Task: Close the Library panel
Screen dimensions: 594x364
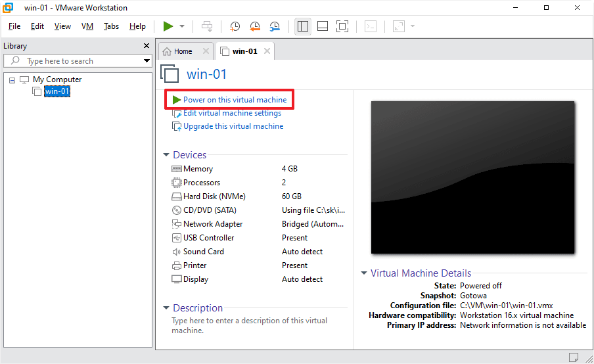Action: [147, 46]
